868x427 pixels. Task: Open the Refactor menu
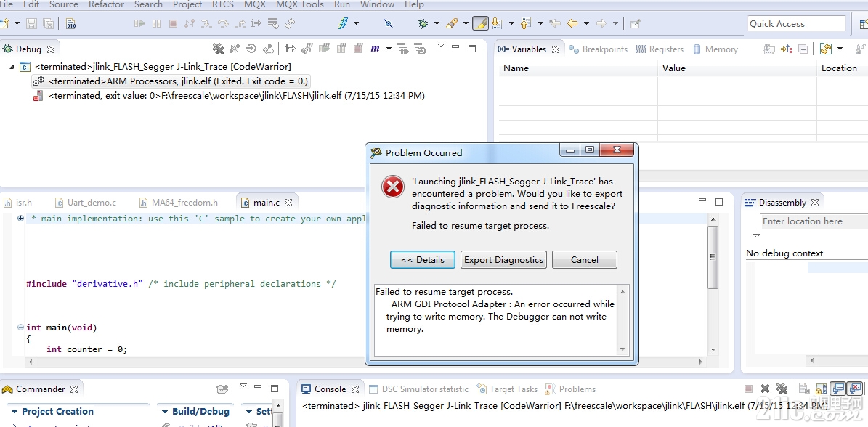pyautogui.click(x=106, y=4)
